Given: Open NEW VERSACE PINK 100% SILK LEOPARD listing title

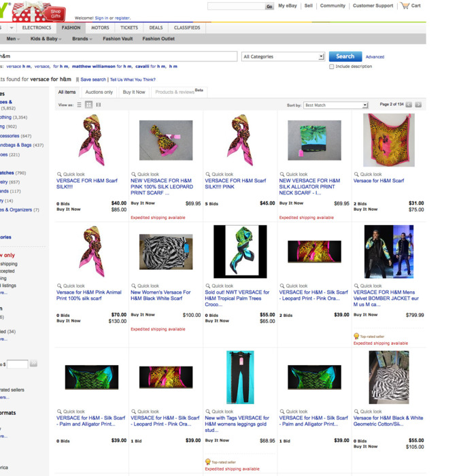Looking at the screenshot, I should 162,187.
